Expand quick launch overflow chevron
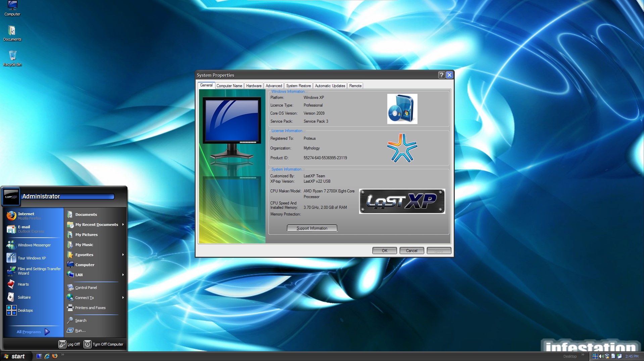This screenshot has width=644, height=361. coord(62,355)
